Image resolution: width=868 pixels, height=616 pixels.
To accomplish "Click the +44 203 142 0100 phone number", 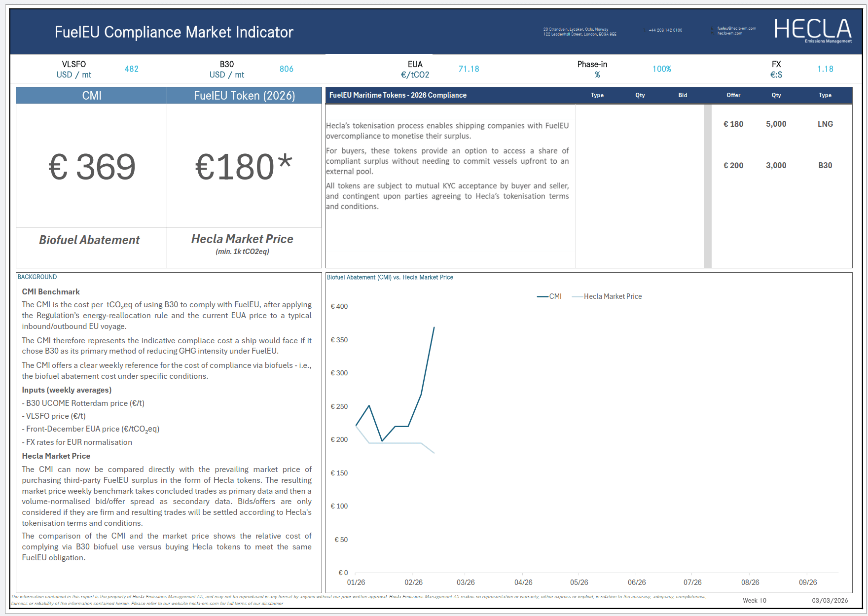I will point(665,30).
